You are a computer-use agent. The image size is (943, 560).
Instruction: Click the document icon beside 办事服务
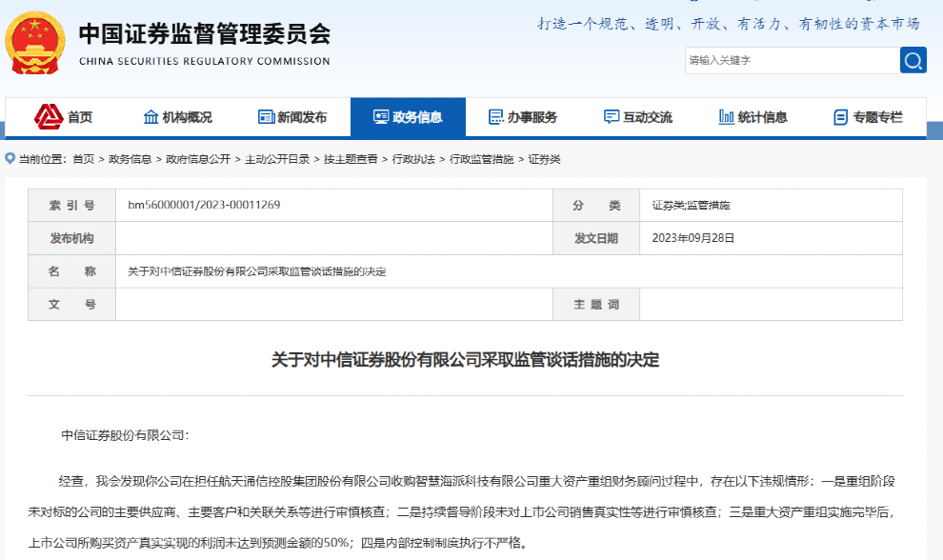coord(496,117)
